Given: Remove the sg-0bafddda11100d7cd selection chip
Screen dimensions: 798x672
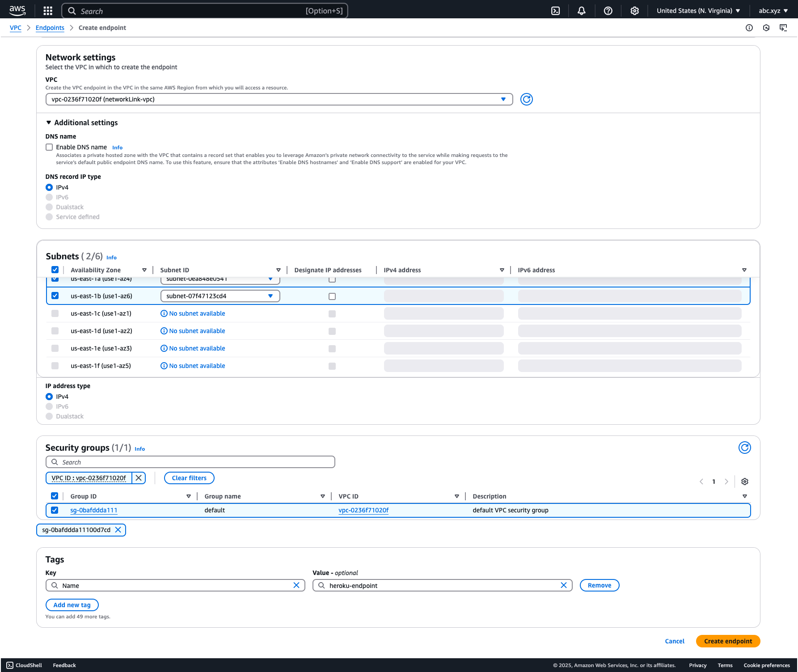Looking at the screenshot, I should pyautogui.click(x=118, y=530).
